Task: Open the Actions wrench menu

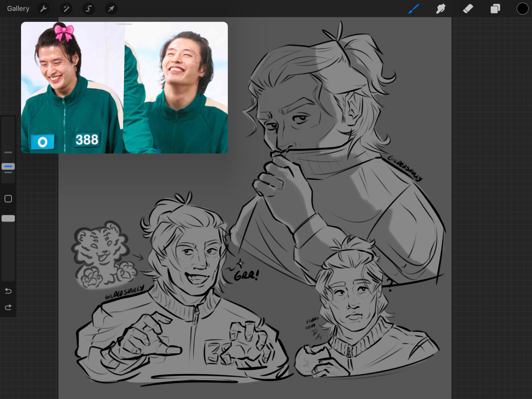Action: 43,9
